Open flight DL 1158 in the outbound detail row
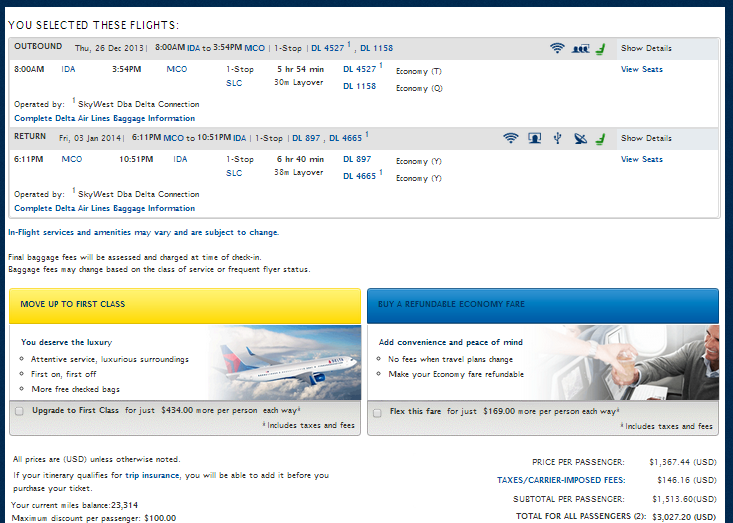This screenshot has width=733, height=523. point(359,86)
